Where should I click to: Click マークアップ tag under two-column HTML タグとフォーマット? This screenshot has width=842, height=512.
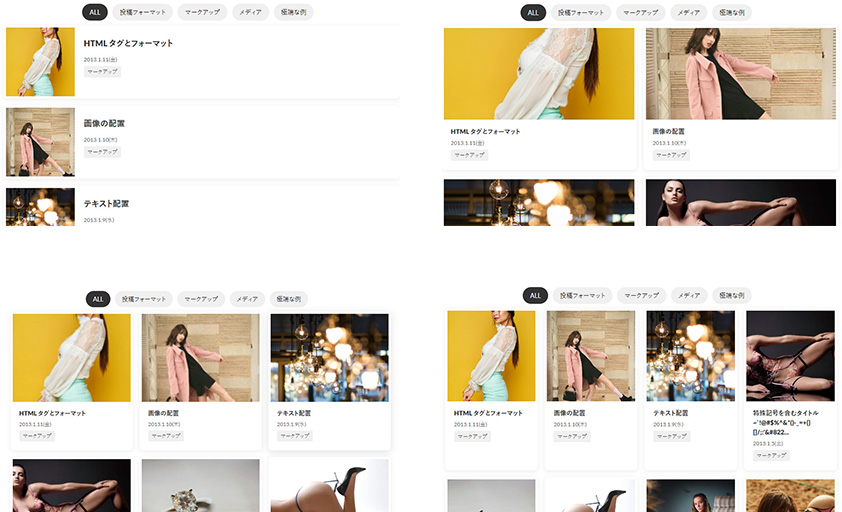pos(468,155)
